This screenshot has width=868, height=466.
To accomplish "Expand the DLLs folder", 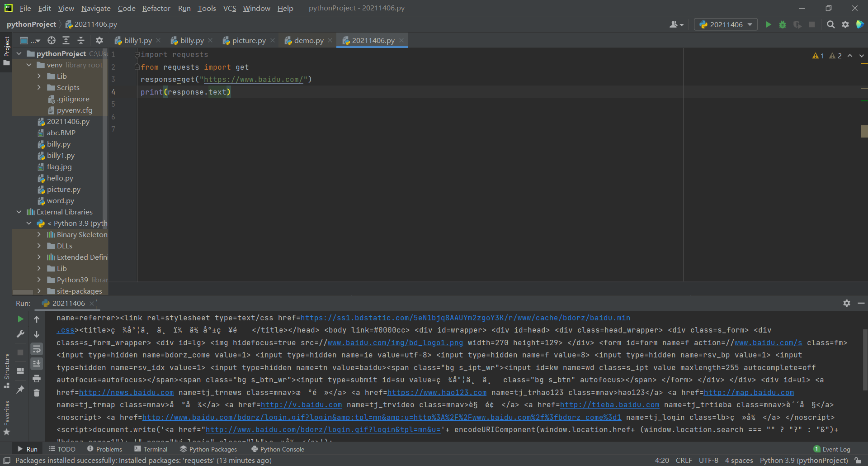I will click(x=39, y=246).
